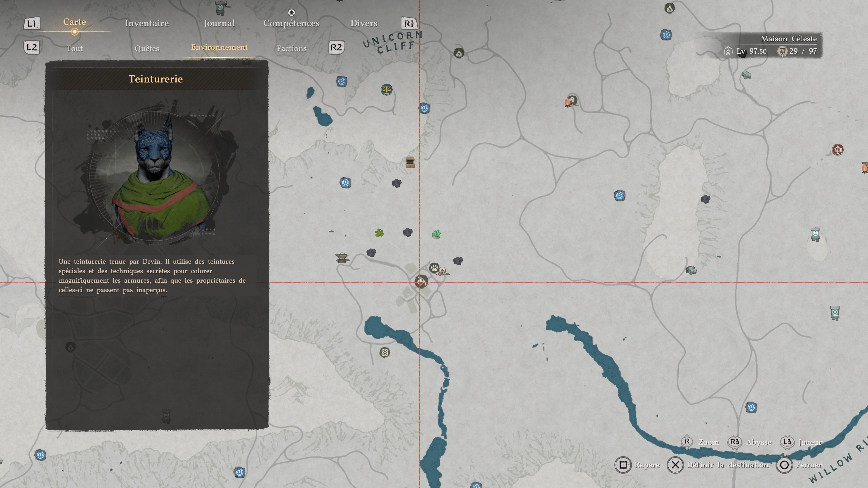Select the dark ore marker beside the anvil
The image size is (868, 488).
371,253
